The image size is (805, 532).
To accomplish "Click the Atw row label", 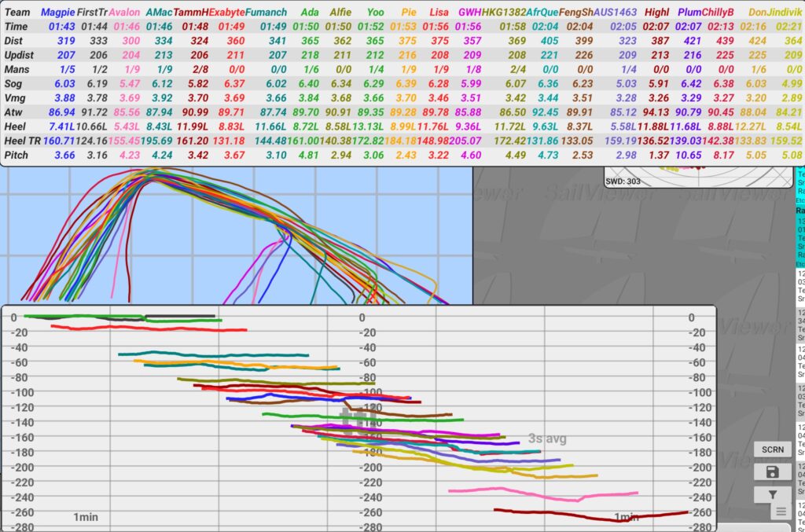I will click(x=13, y=112).
